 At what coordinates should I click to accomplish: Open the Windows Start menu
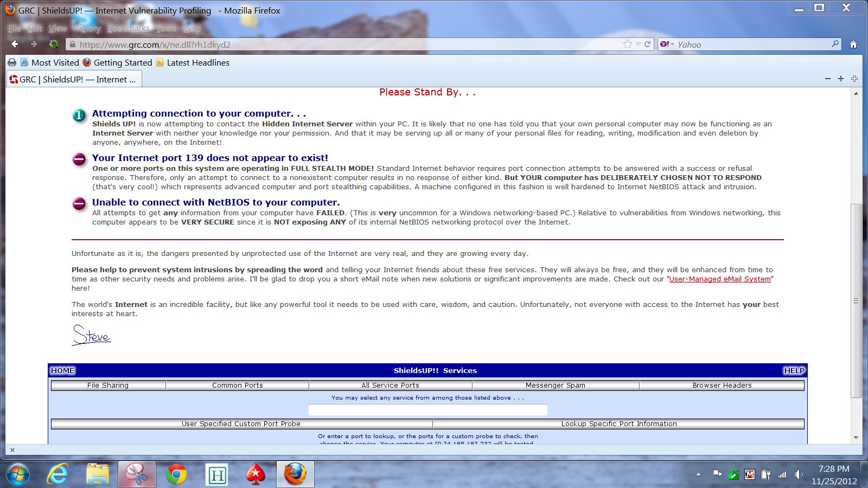(x=17, y=475)
